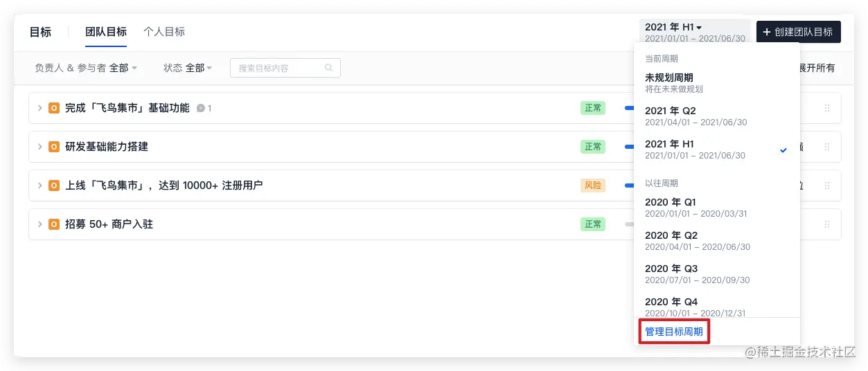Grab drag handle of 招募 50+ 商户入驻 row
The image size is (868, 371).
point(826,224)
